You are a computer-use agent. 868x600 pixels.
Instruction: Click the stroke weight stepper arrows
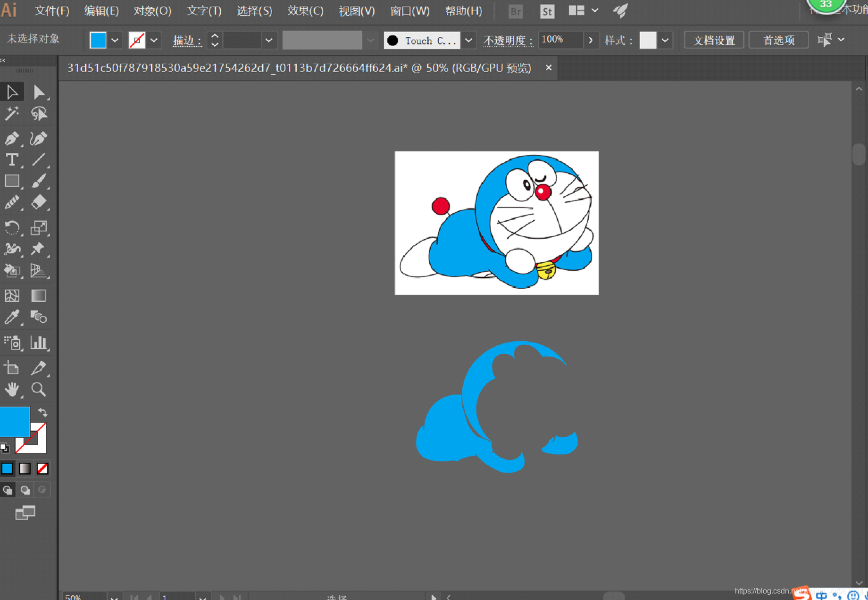click(x=215, y=40)
